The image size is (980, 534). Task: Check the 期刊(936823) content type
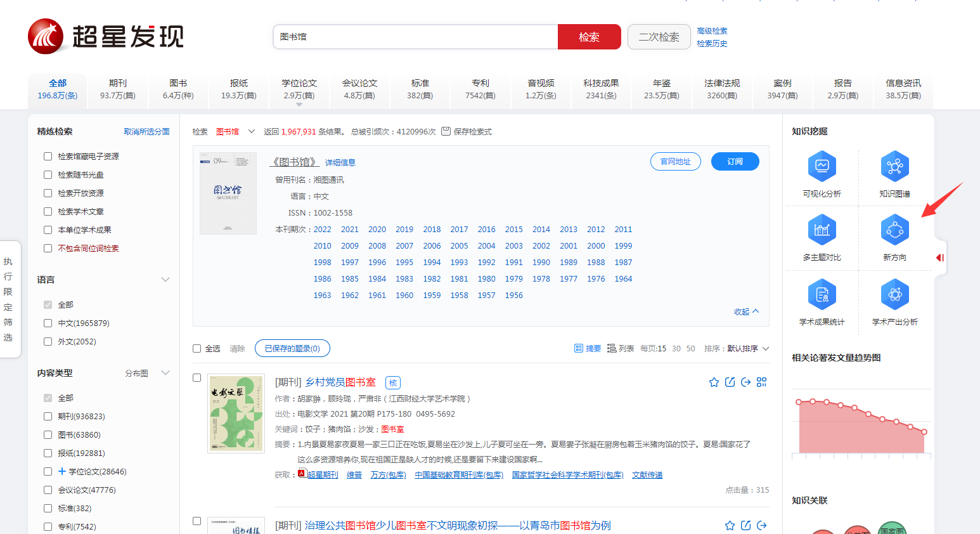[x=48, y=416]
